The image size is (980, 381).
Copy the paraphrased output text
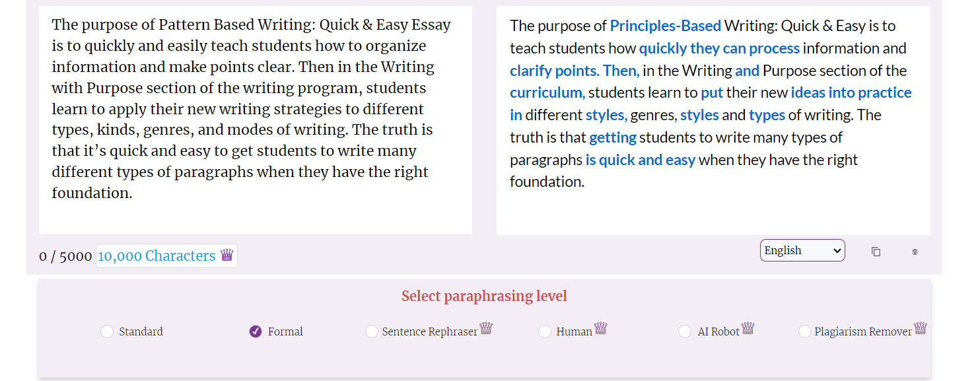876,252
